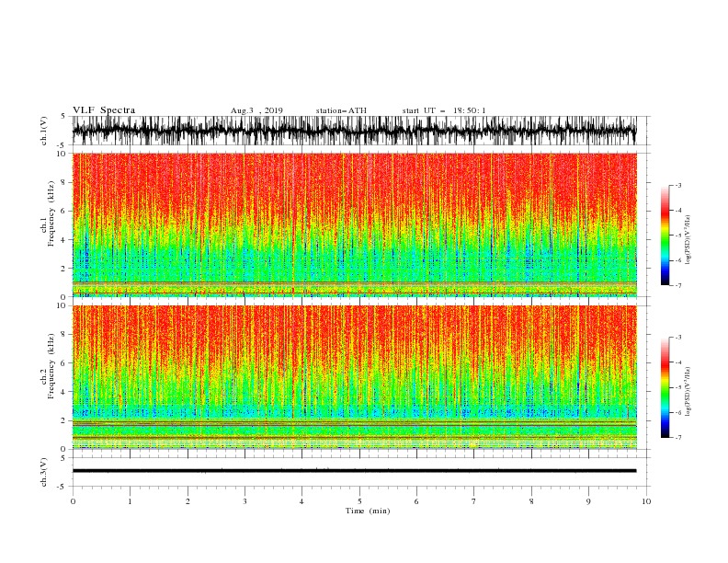
Task: Click the "VLF Spectra" plot title
Action: point(104,110)
